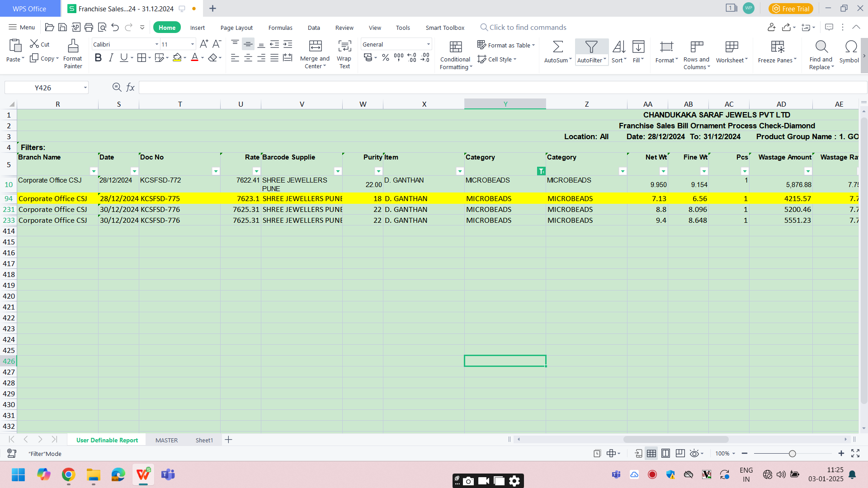868x488 pixels.
Task: Open Branch Name column filter dropdown
Action: coord(94,171)
